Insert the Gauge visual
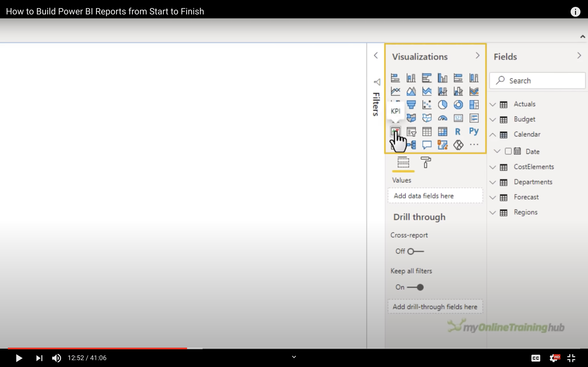This screenshot has width=588, height=367. point(442,118)
